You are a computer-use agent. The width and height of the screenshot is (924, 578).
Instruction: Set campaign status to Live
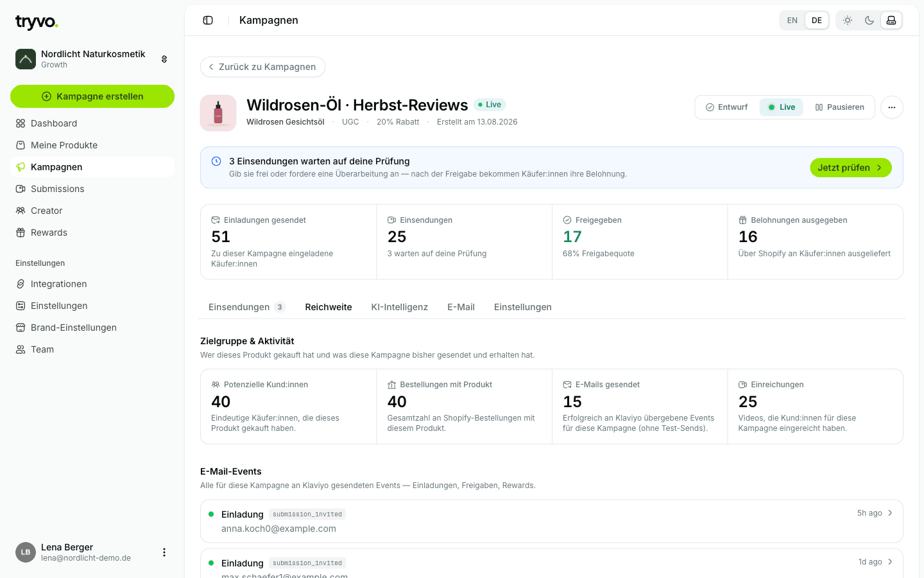coord(782,107)
